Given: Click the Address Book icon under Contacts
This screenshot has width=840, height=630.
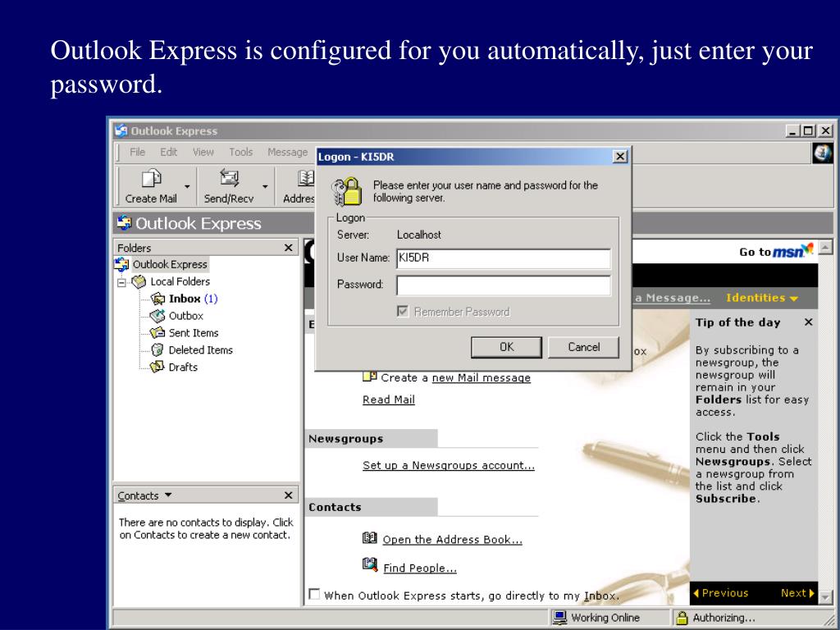Looking at the screenshot, I should pos(370,538).
